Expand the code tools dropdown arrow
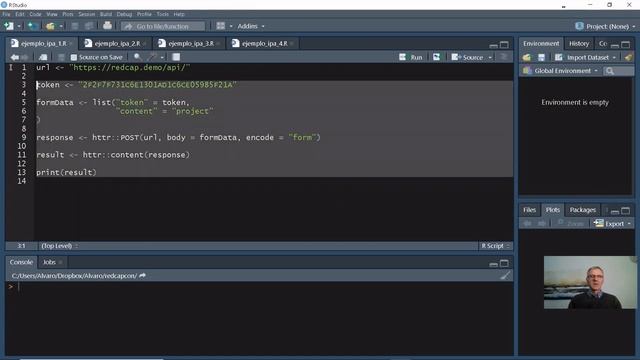 click(162, 58)
